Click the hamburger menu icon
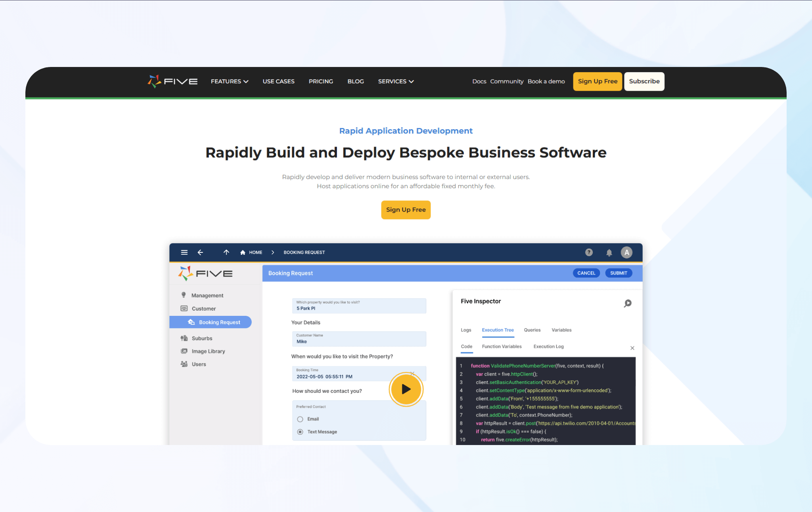 (x=184, y=252)
